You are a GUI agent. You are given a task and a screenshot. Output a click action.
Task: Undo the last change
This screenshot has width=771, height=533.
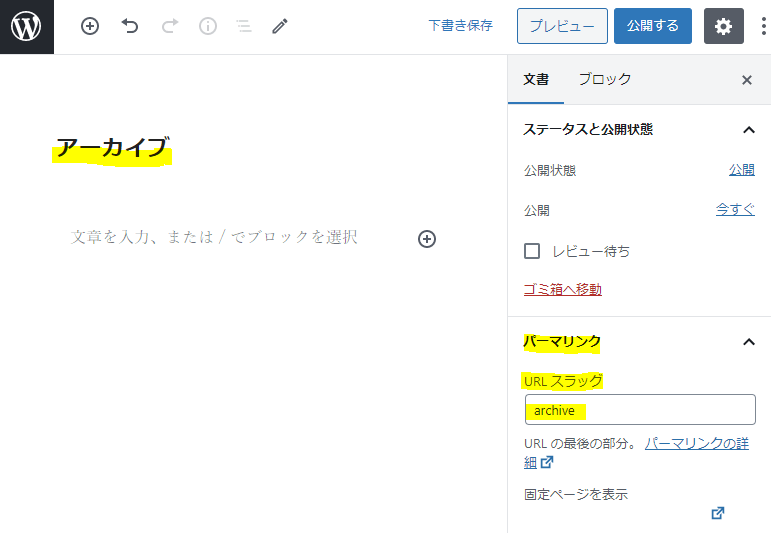130,26
